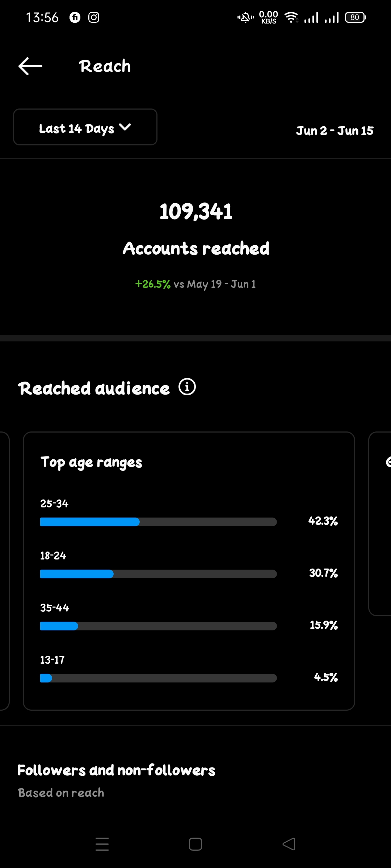391x868 pixels.
Task: Tap the muted notifications bell icon
Action: coord(245,17)
